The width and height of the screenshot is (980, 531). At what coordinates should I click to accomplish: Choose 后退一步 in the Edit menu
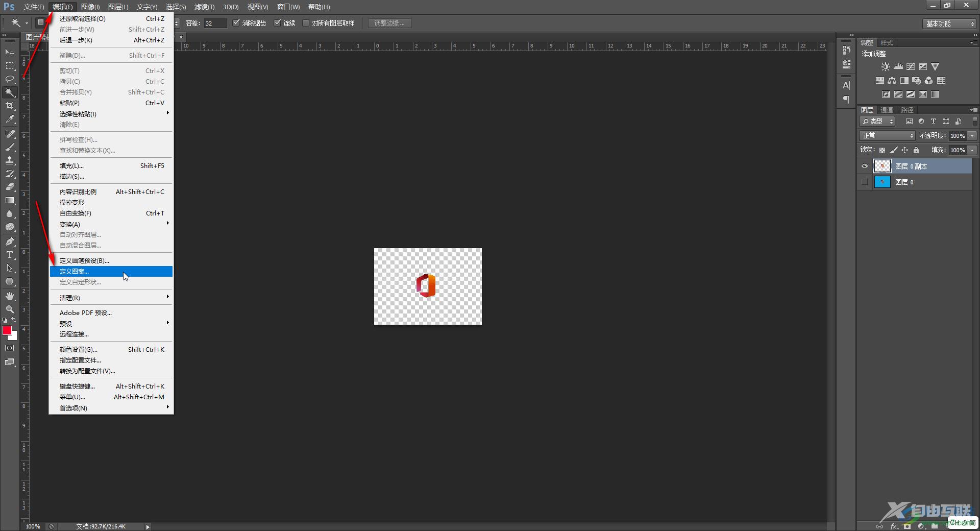click(111, 40)
